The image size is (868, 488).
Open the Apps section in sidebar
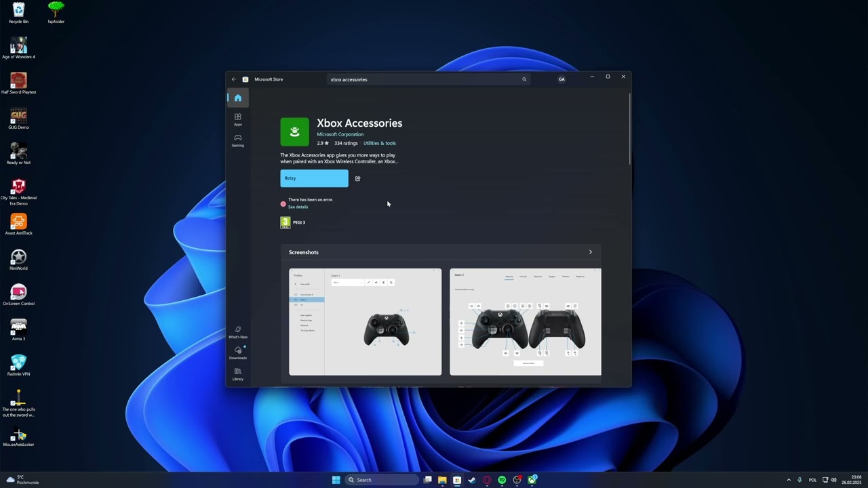point(237,119)
